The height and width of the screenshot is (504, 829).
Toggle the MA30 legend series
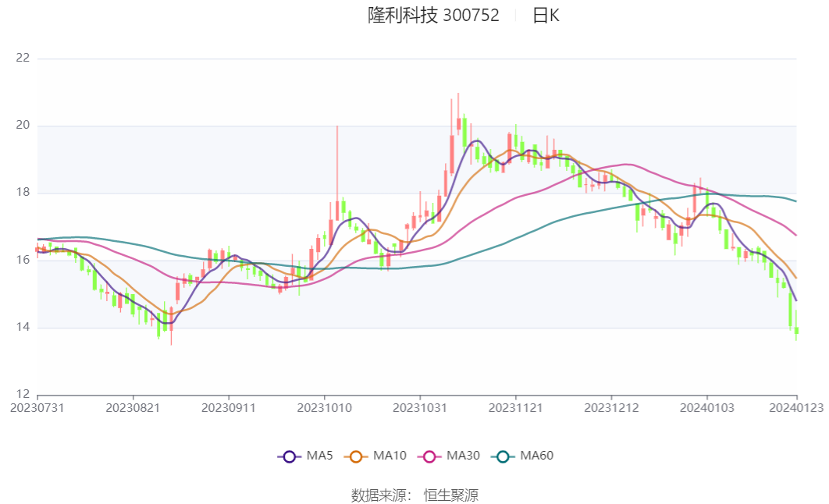pos(448,456)
